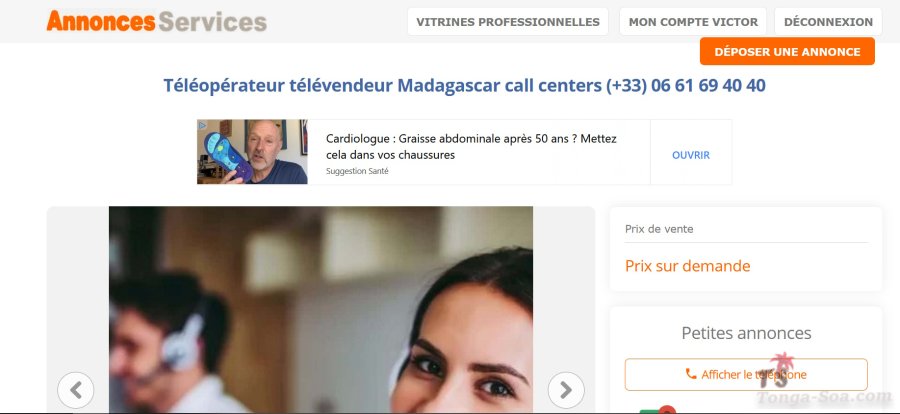Click the Annonces Services logo
Viewport: 900px width, 414px height.
pos(156,21)
